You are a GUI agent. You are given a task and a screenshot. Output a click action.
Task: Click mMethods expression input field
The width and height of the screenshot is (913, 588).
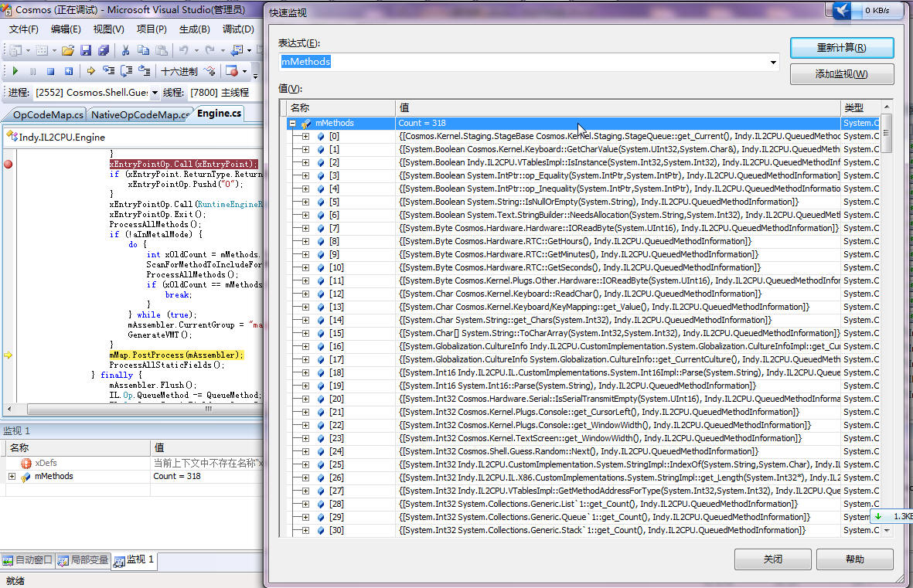(x=529, y=62)
